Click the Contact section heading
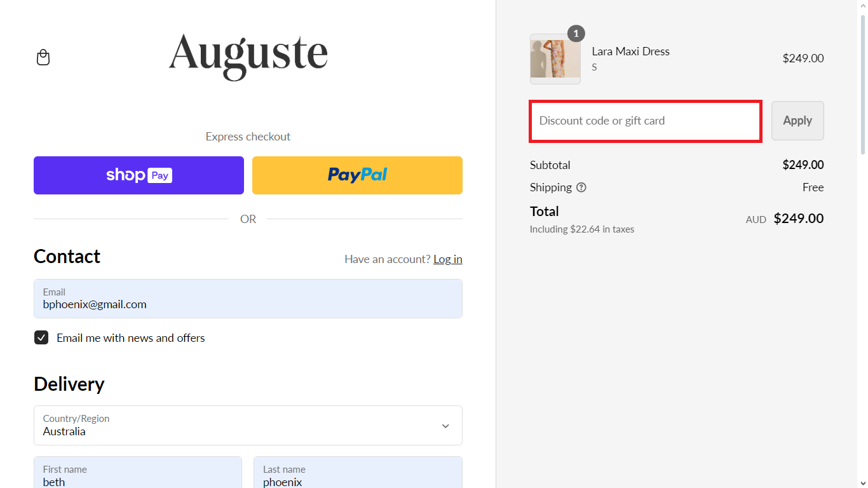The height and width of the screenshot is (488, 868). [67, 257]
